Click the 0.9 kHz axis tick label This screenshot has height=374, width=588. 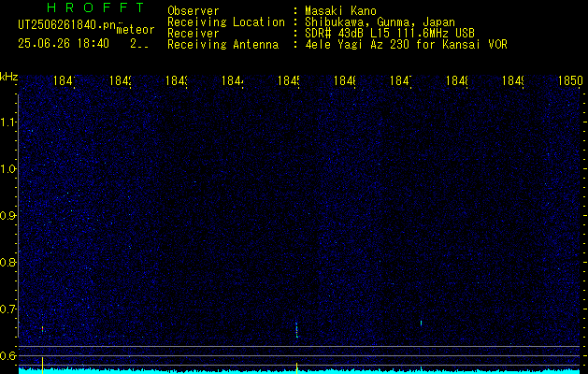(x=8, y=216)
